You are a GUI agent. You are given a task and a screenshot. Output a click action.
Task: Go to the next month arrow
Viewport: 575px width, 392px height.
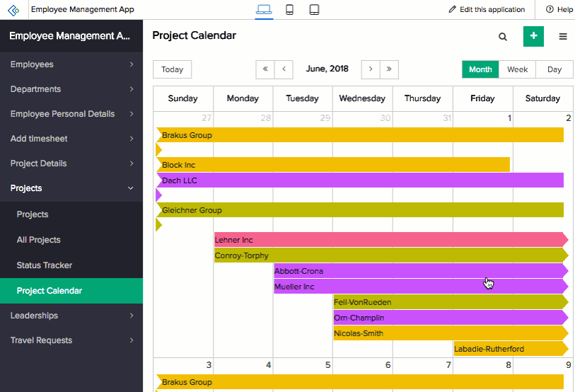click(x=371, y=69)
